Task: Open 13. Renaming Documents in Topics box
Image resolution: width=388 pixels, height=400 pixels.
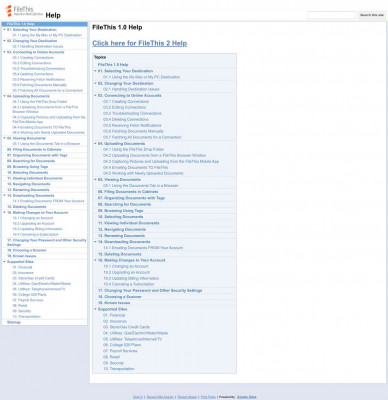Action: pos(121,236)
